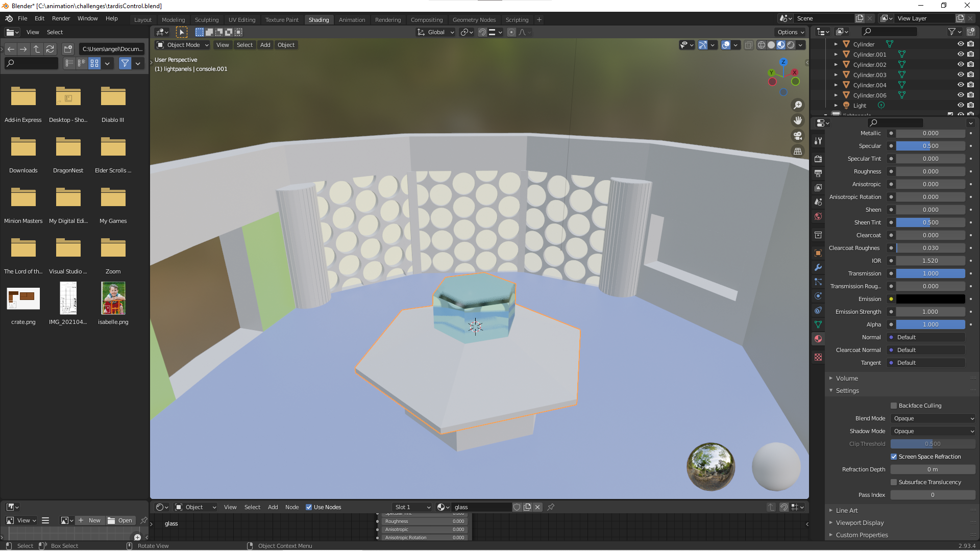Open the Object Mode dropdown
This screenshot has height=551, width=980.
tap(183, 45)
